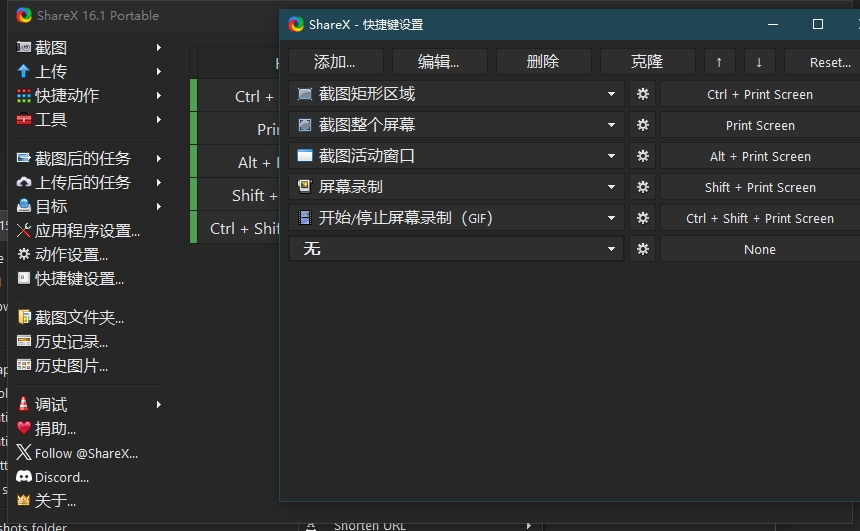Click the Discord... link in main menu
Screen dimensions: 860x531
click(61, 477)
